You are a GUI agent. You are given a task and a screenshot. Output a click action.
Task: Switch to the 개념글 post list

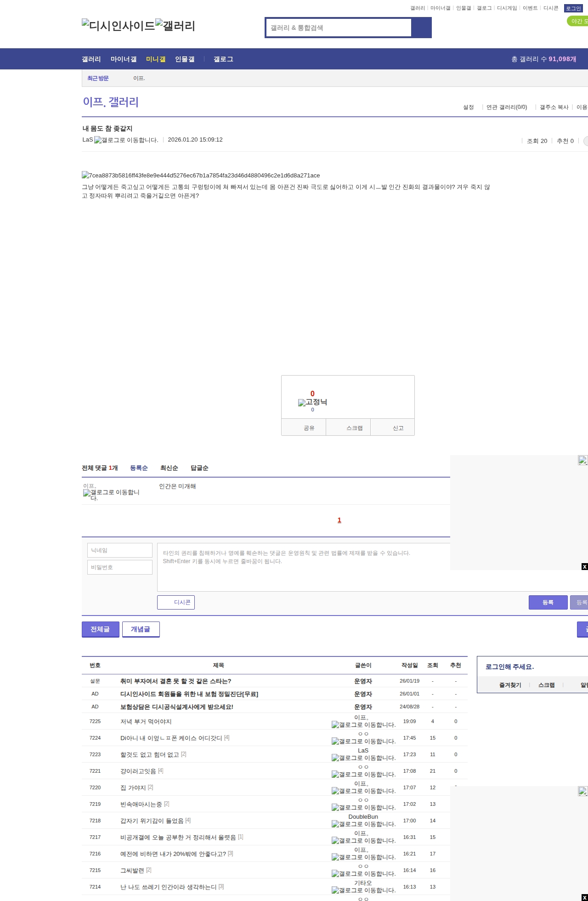[141, 629]
